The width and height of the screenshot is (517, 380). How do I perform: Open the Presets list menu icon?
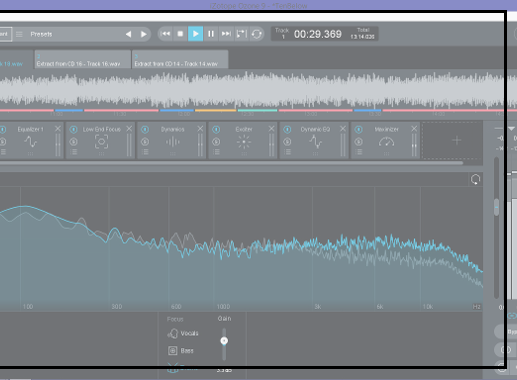(19, 34)
